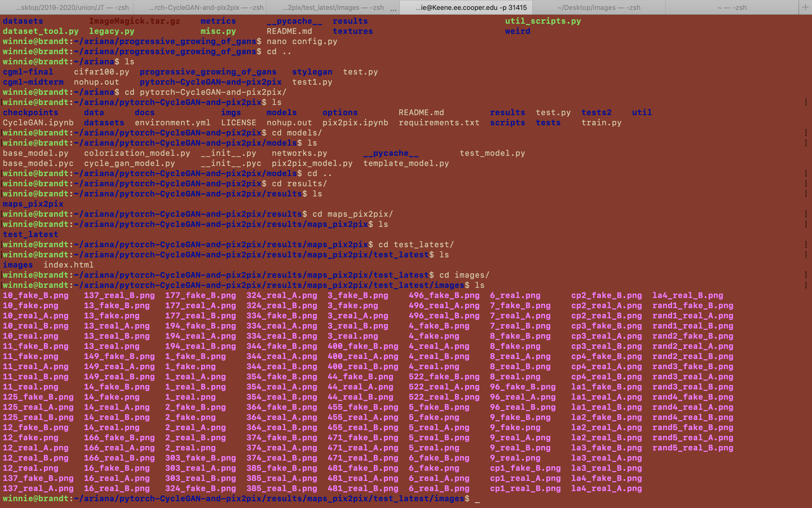The width and height of the screenshot is (812, 508).
Task: Click util_scripts.py file name
Action: coord(543,21)
